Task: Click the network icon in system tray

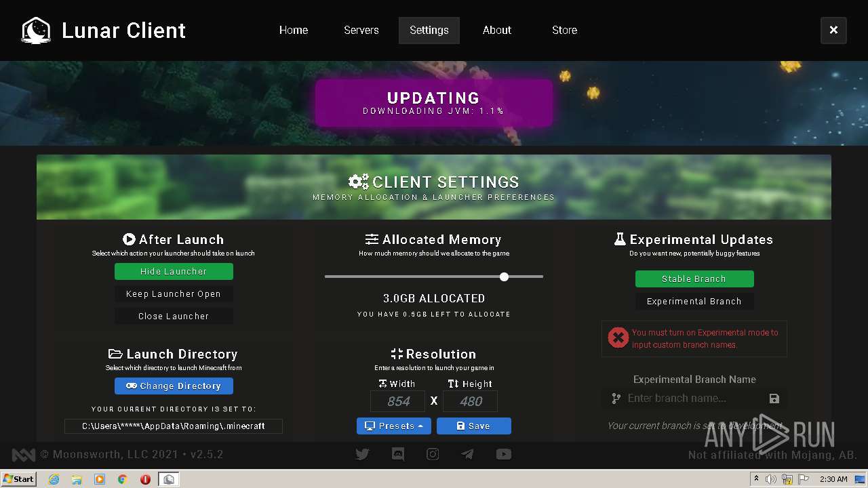Action: [x=787, y=479]
